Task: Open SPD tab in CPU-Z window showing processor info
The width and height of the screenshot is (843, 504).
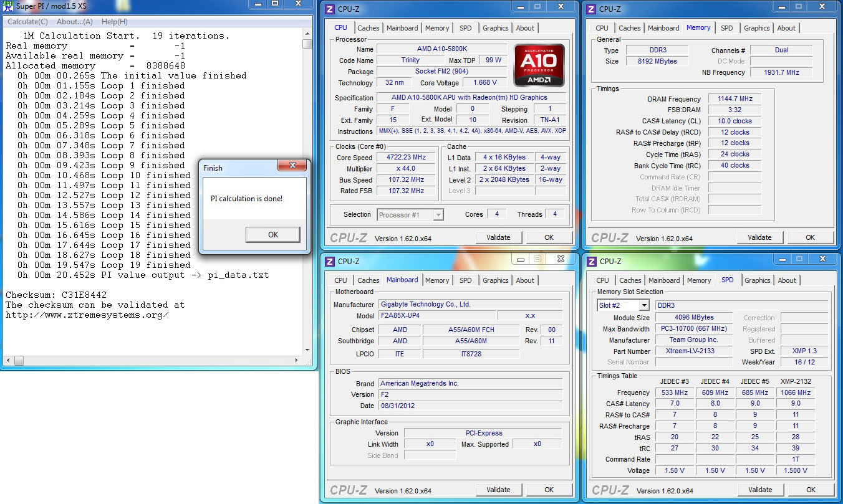Action: pyautogui.click(x=466, y=28)
